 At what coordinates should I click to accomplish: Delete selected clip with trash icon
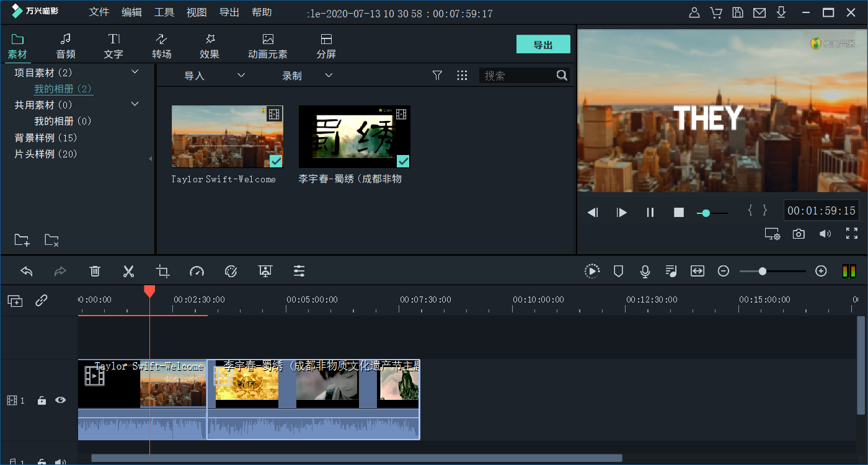coord(95,271)
